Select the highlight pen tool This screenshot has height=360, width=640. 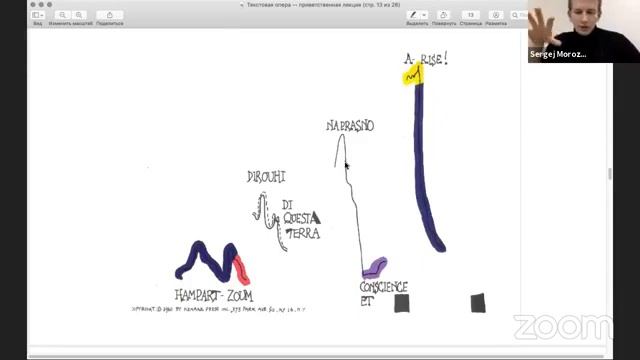[413, 15]
